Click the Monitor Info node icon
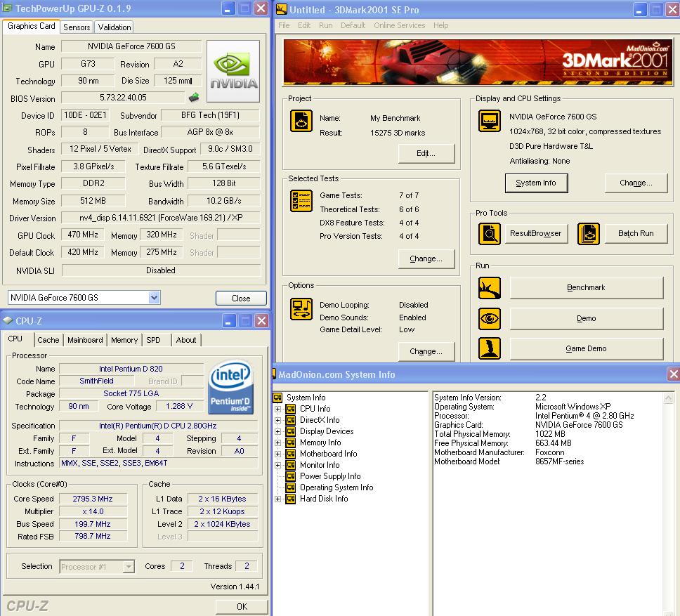Screen dimensions: 680x616 tap(291, 465)
